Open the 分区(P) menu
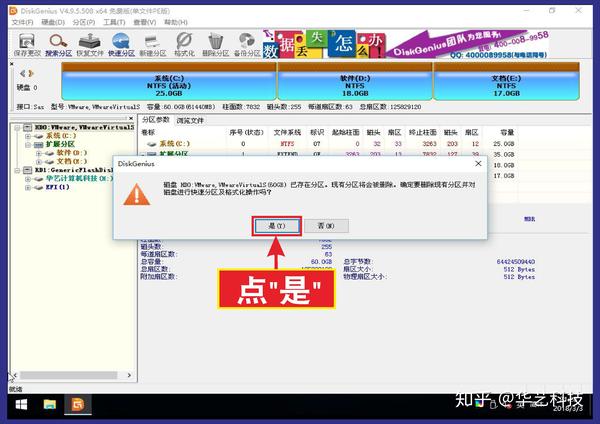The height and width of the screenshot is (424, 600). point(83,22)
